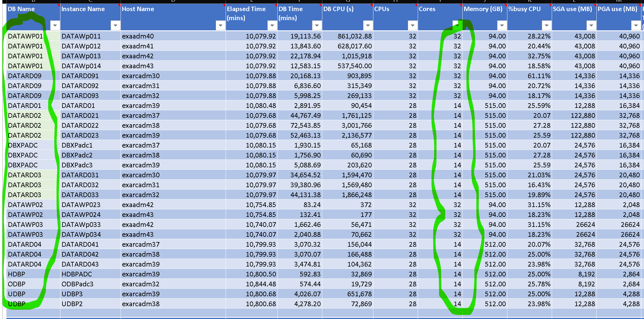Open the Elapsed Time filter dropdown
The height and width of the screenshot is (319, 644).
point(272,25)
